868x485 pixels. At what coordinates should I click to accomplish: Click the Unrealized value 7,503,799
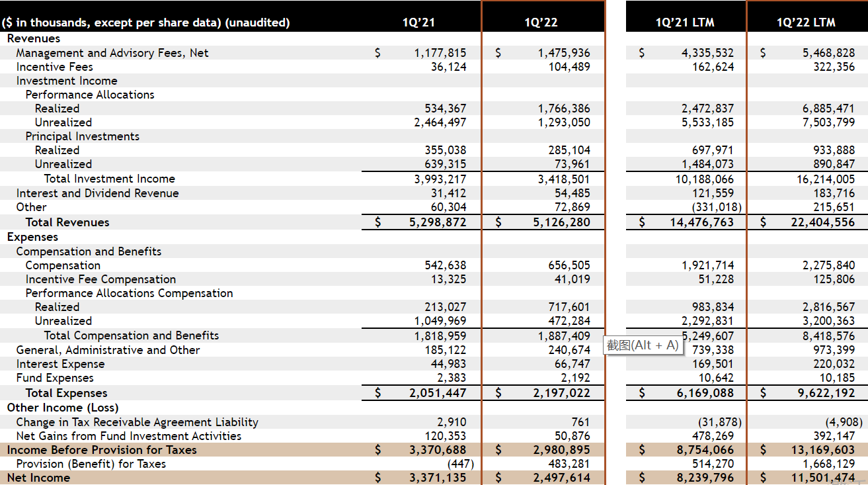click(828, 122)
